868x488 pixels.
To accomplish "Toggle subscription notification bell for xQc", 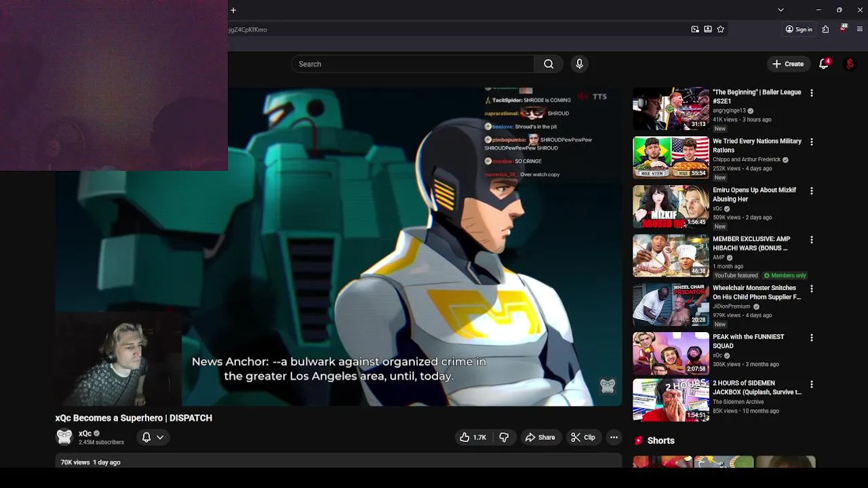I will 146,437.
